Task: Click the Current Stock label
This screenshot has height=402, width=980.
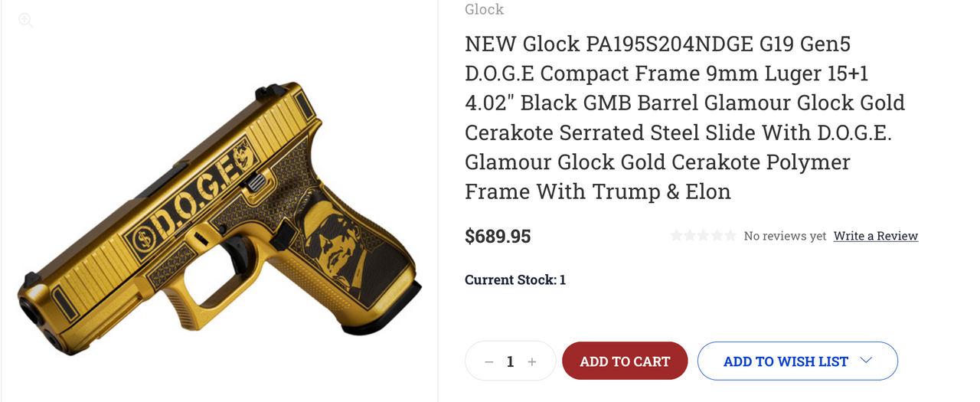Action: click(510, 279)
